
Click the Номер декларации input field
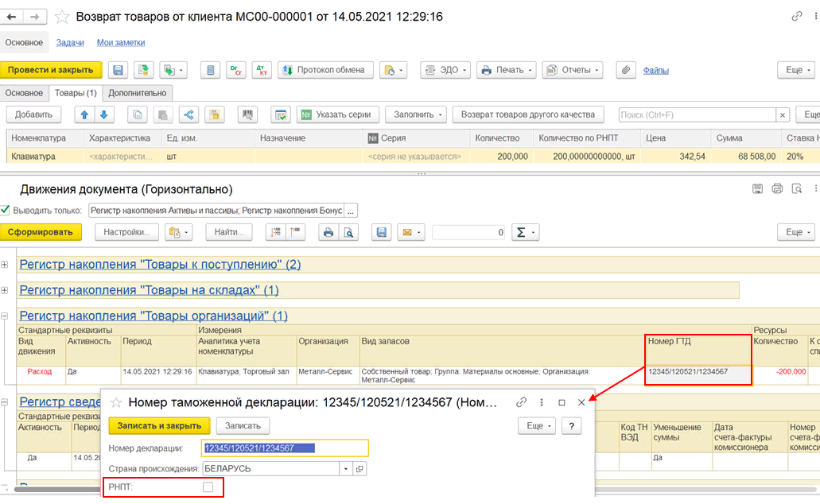pyautogui.click(x=285, y=448)
